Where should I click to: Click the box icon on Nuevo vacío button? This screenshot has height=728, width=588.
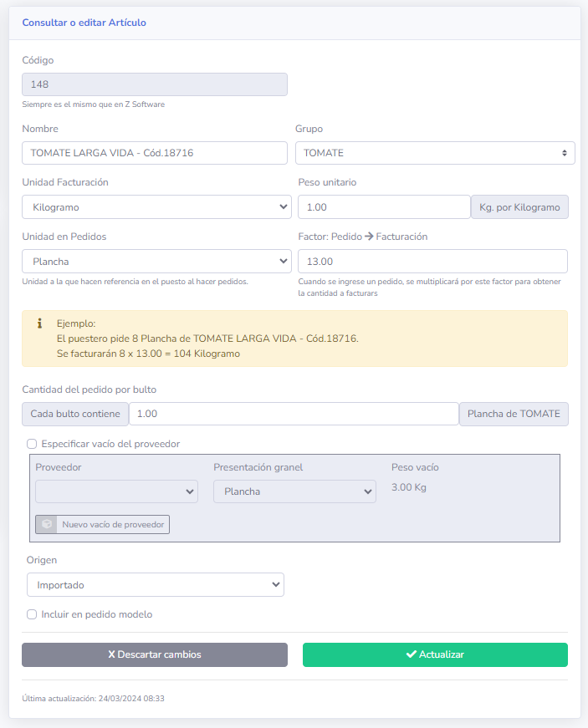tap(47, 524)
